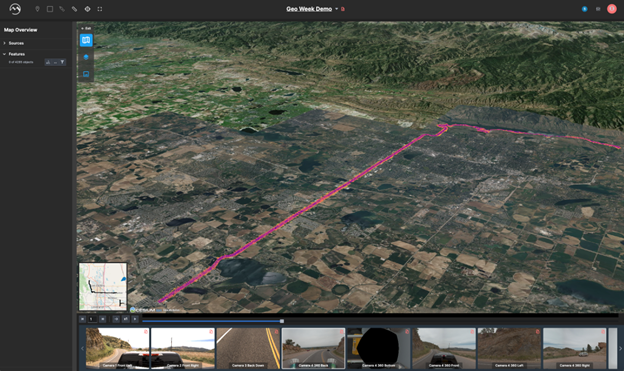Toggle the features histogram chart button
624x371 pixels.
[48, 62]
